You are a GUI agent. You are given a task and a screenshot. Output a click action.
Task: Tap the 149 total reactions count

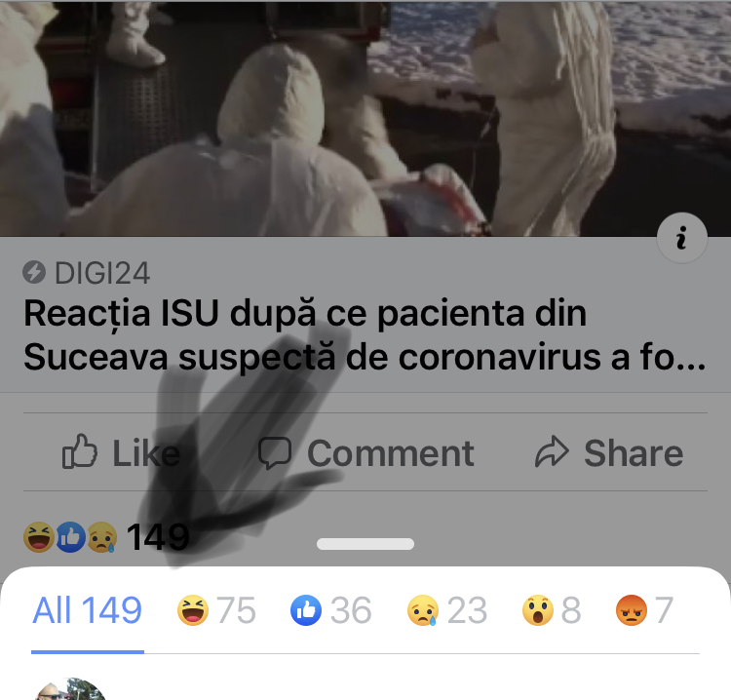click(158, 537)
